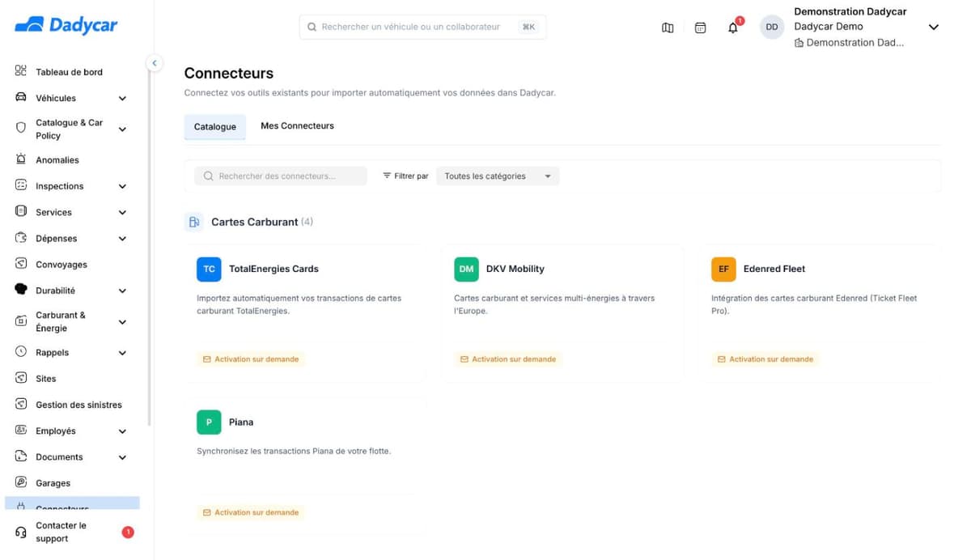Click Piana Activation sur demande
This screenshot has width=971, height=560.
pyautogui.click(x=251, y=512)
